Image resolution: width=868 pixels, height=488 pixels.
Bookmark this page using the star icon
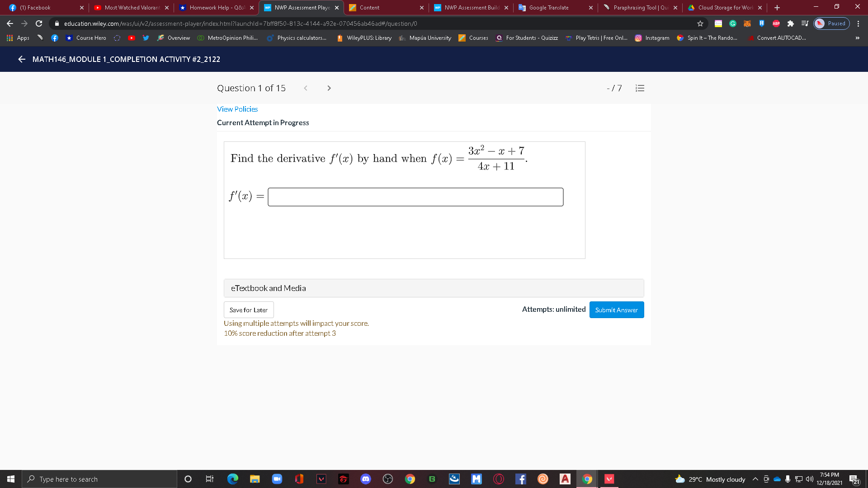pyautogui.click(x=700, y=23)
